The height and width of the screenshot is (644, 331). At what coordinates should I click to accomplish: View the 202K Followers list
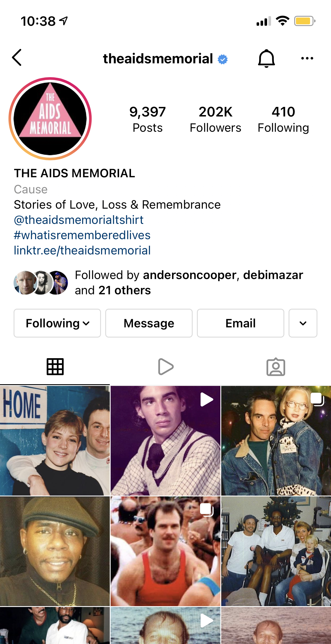(216, 119)
